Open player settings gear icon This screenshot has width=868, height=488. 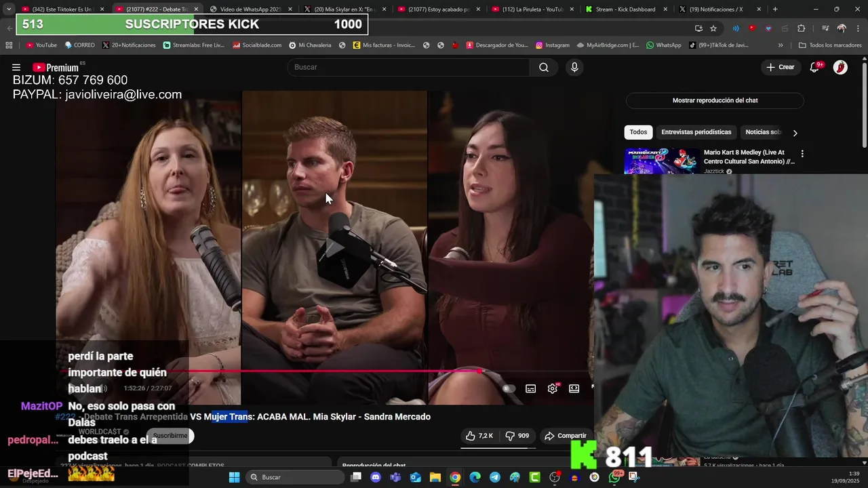[553, 388]
